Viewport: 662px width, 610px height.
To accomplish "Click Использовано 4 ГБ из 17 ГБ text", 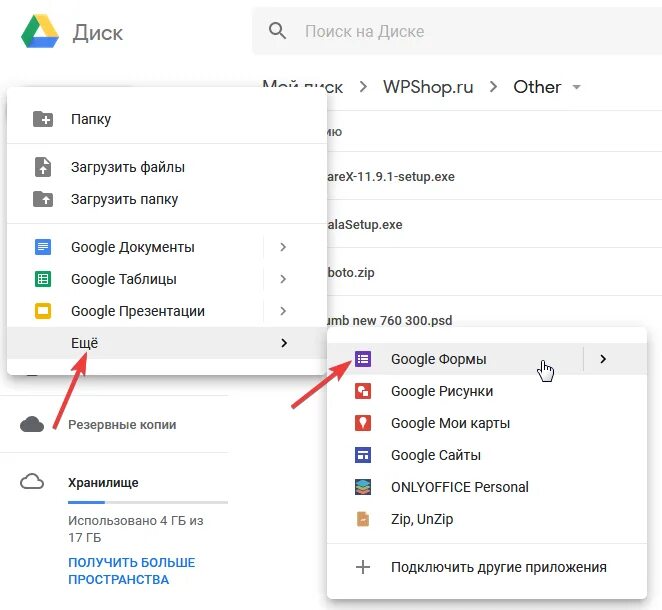I will (136, 529).
